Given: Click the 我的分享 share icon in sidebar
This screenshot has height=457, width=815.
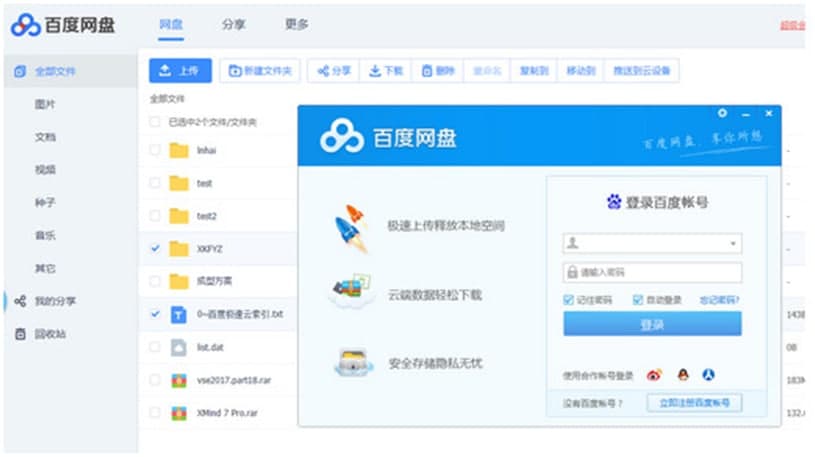Looking at the screenshot, I should click(20, 301).
